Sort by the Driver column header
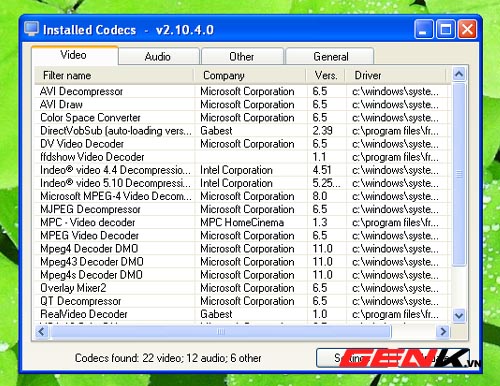Image resolution: width=500 pixels, height=386 pixels. [396, 75]
